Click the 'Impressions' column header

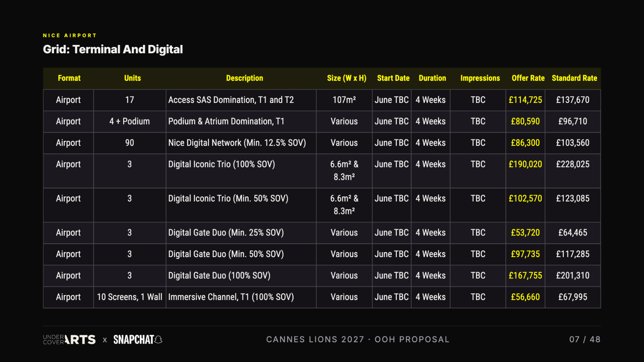tap(480, 78)
